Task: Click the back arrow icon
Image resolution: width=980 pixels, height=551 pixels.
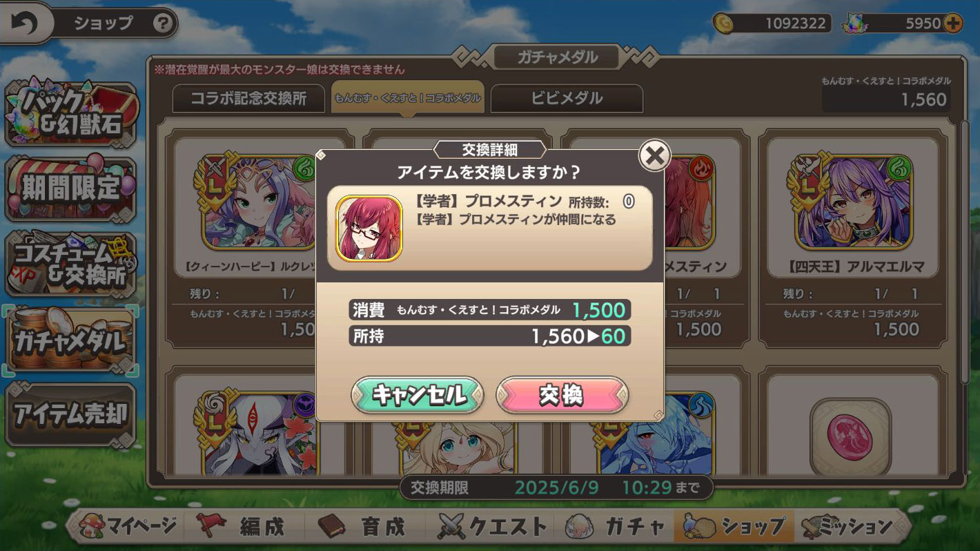Action: tap(23, 23)
